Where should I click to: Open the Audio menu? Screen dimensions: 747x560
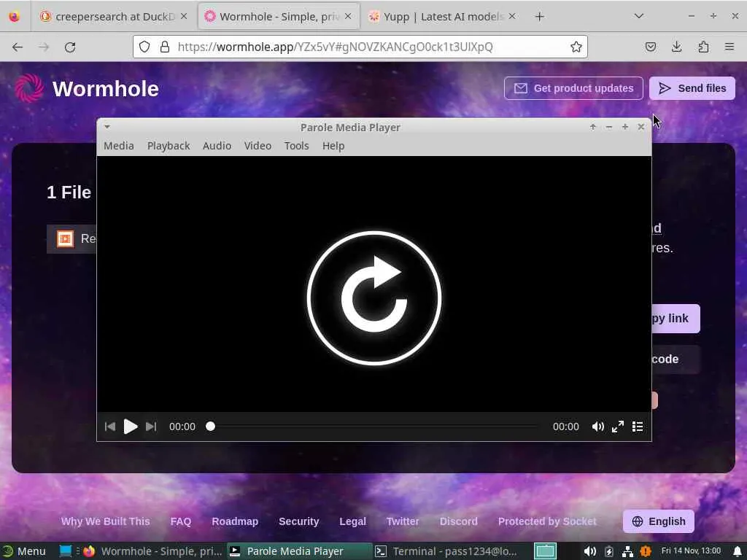click(217, 146)
